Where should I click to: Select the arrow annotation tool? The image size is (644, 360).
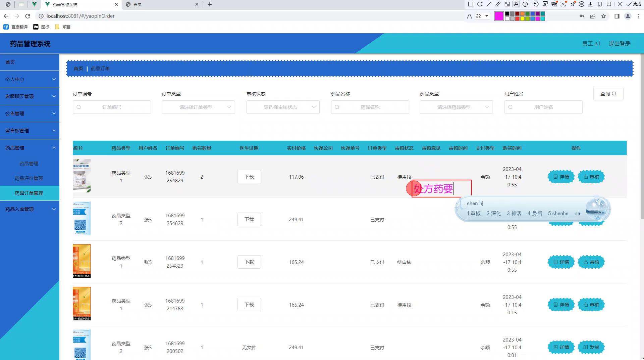click(489, 4)
